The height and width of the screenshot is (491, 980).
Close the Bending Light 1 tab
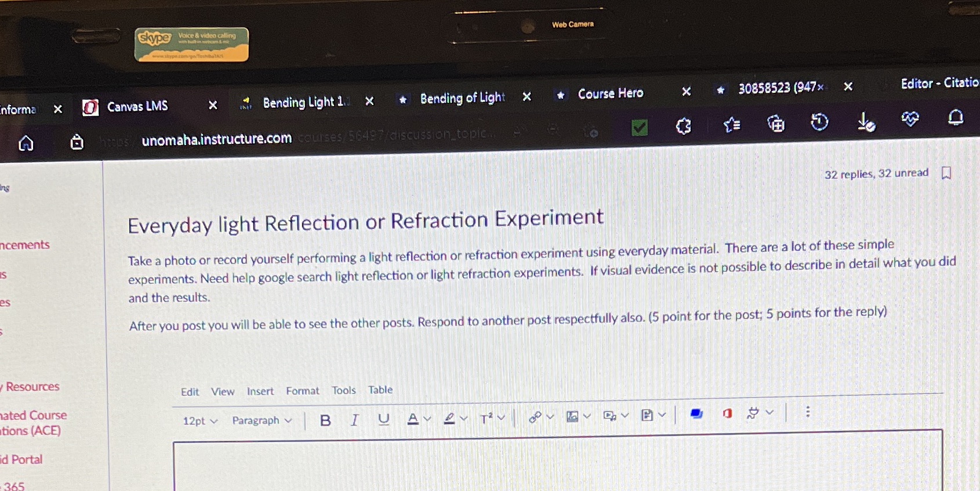click(369, 101)
